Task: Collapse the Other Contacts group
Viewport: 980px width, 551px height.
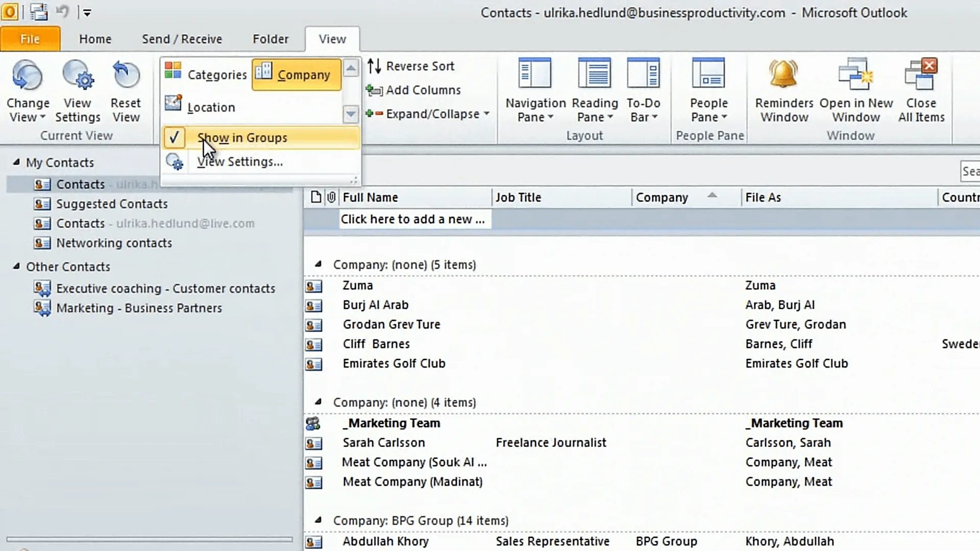Action: click(x=16, y=266)
